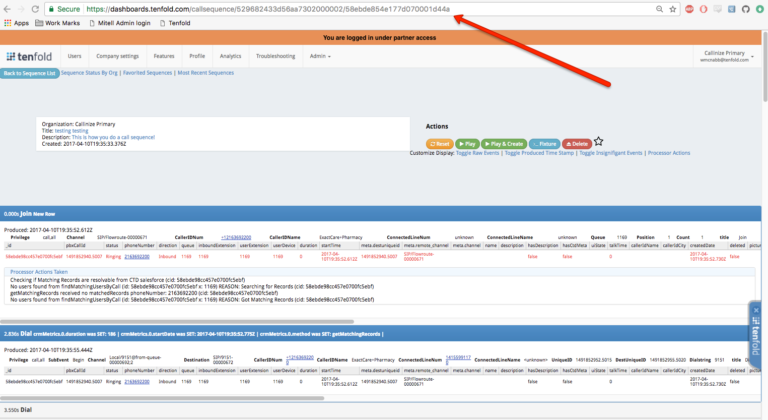Image resolution: width=768 pixels, height=420 pixels.
Task: Edit the 'testing testing' title
Action: (72, 131)
